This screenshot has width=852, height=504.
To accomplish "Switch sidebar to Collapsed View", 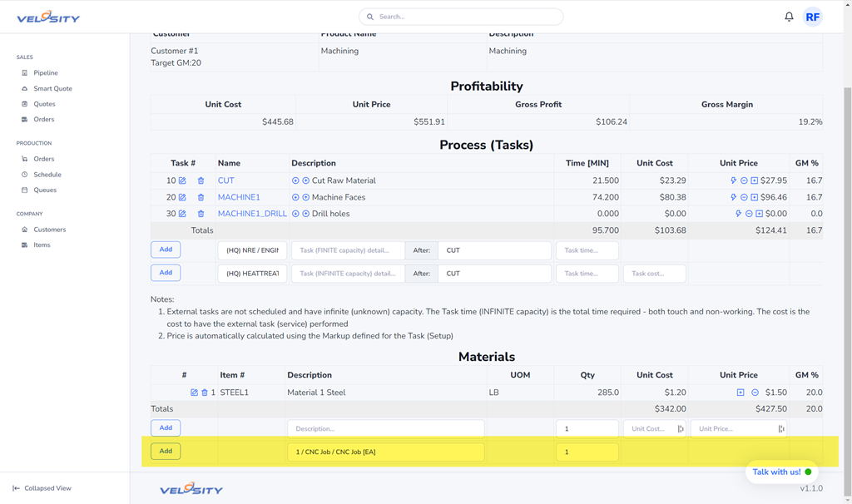I will click(x=47, y=488).
